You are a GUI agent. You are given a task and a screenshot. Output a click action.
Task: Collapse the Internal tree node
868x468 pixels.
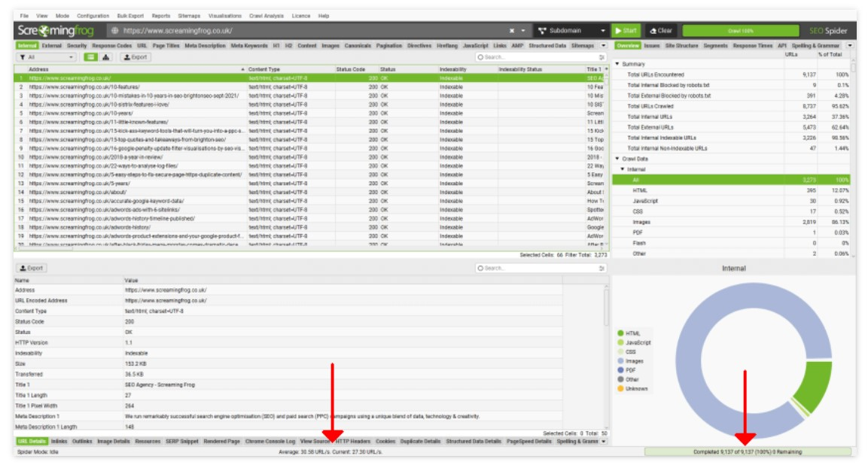[623, 169]
